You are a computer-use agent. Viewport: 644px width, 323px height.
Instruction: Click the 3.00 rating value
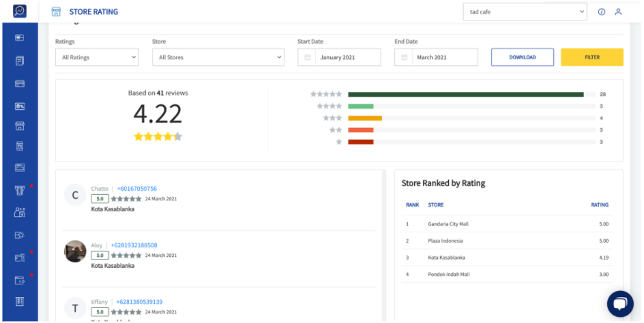click(x=604, y=275)
